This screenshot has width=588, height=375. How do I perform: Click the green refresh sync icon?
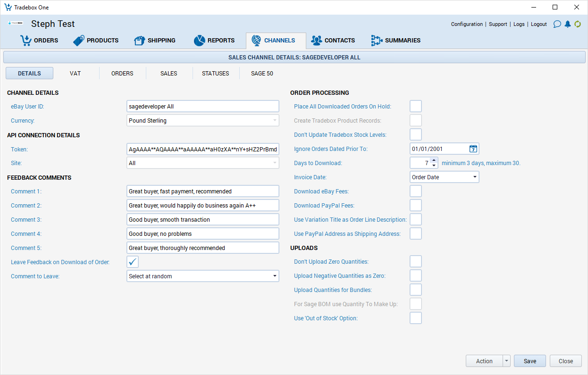coord(578,24)
